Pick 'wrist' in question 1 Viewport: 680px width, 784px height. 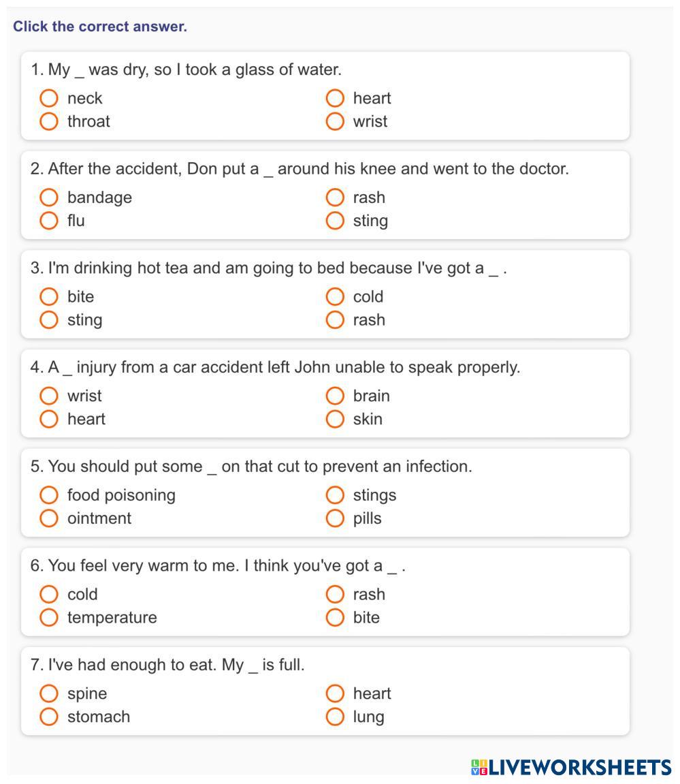click(335, 121)
